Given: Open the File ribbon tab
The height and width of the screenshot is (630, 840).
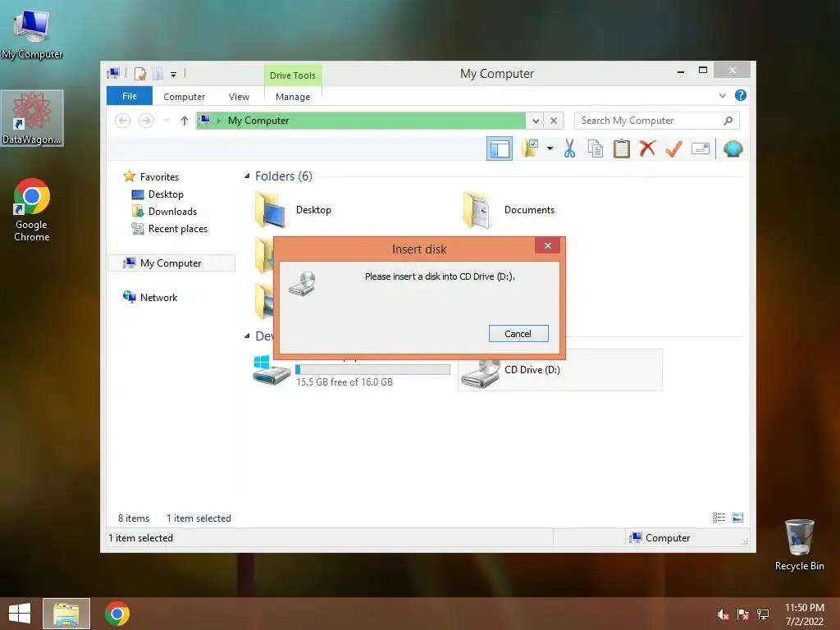Looking at the screenshot, I should (130, 96).
